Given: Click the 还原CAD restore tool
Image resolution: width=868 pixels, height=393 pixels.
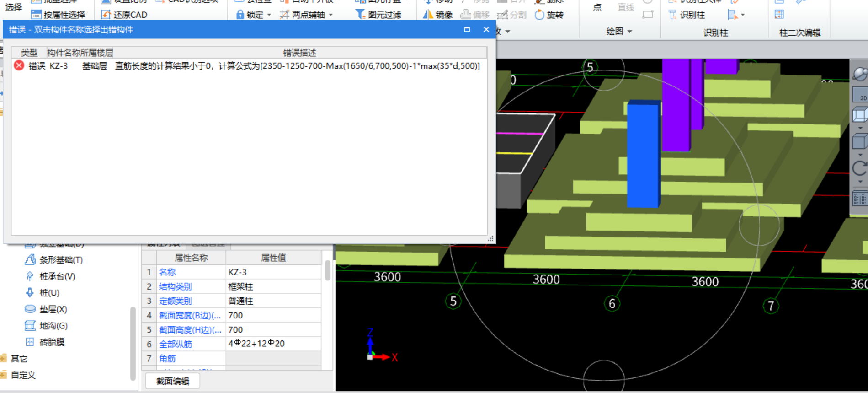Looking at the screenshot, I should tap(124, 15).
